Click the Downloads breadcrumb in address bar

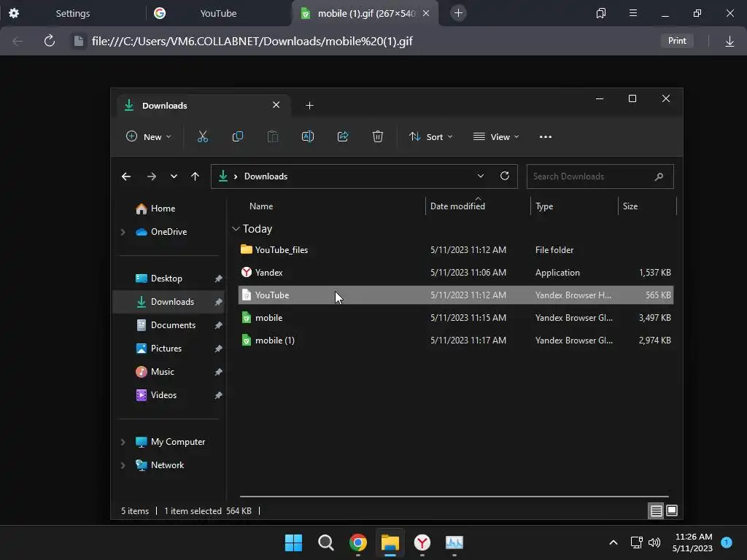[266, 176]
